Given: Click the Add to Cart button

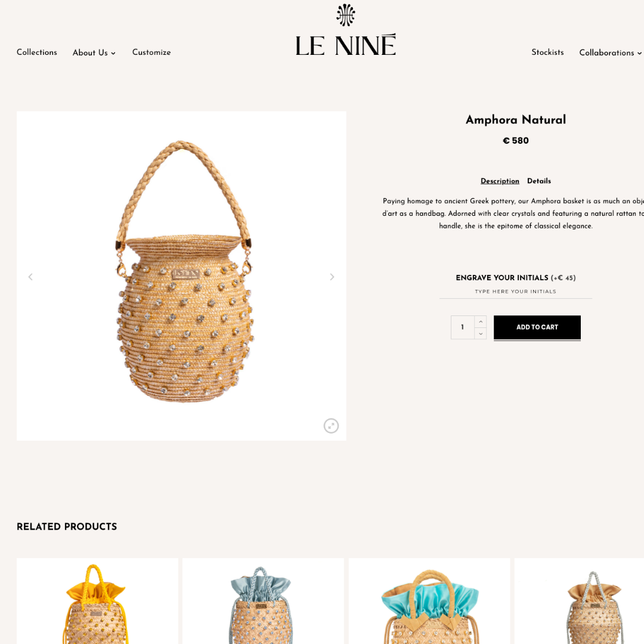Looking at the screenshot, I should tap(537, 327).
